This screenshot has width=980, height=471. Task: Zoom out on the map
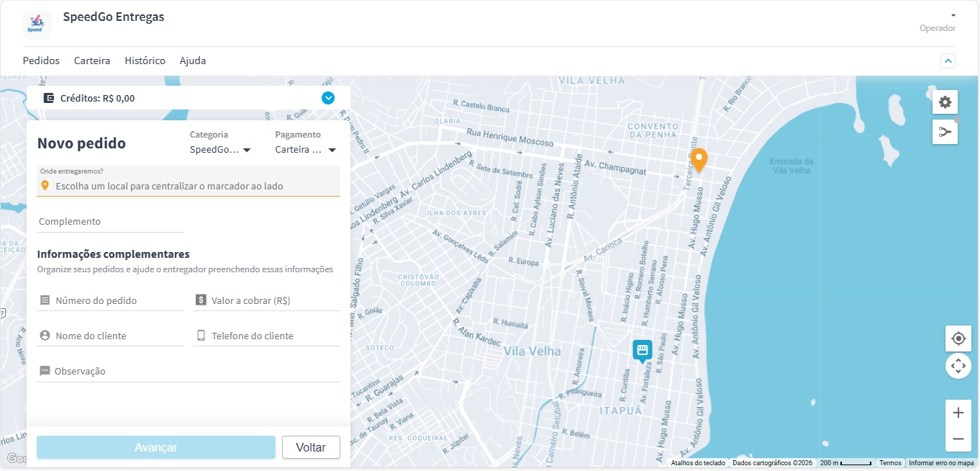[x=958, y=439]
